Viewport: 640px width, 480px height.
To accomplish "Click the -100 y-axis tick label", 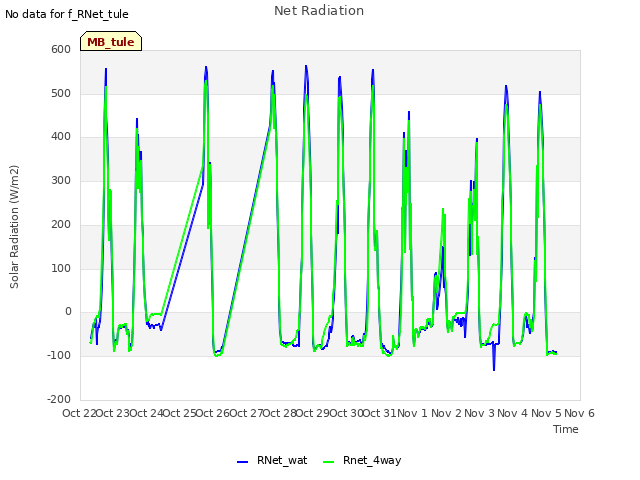I will 59,356.
